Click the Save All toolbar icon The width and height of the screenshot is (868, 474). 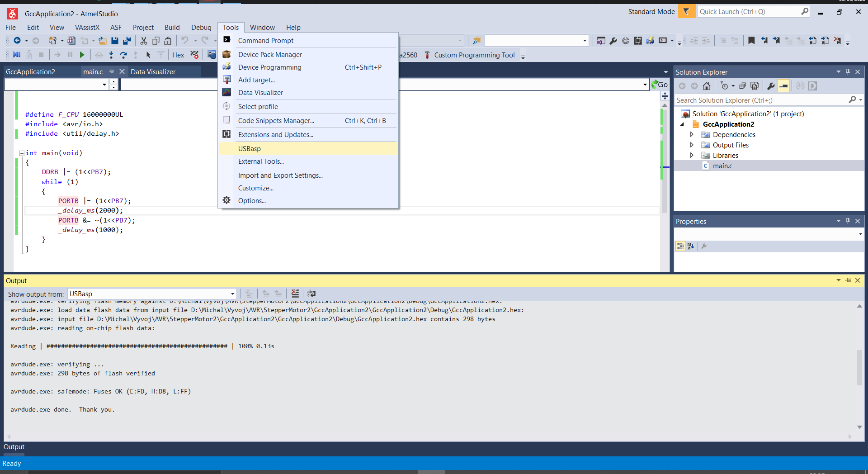coord(127,41)
